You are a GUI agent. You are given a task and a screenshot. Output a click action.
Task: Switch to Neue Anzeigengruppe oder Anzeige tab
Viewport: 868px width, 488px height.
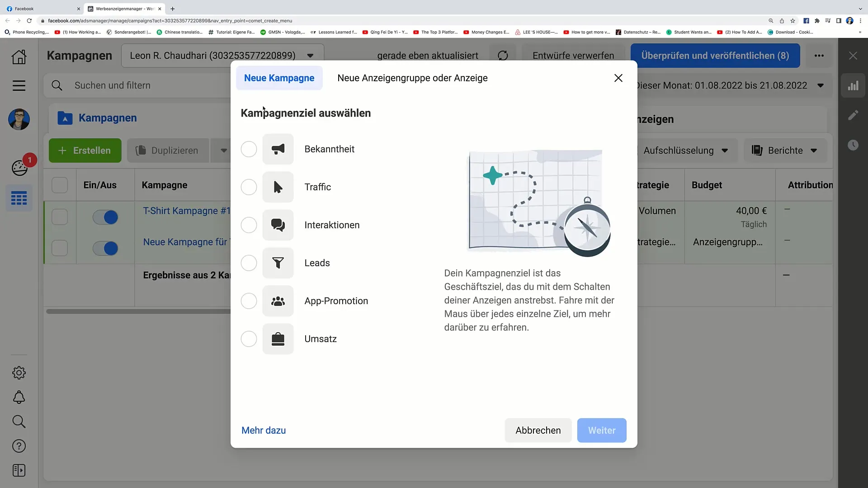tap(412, 78)
